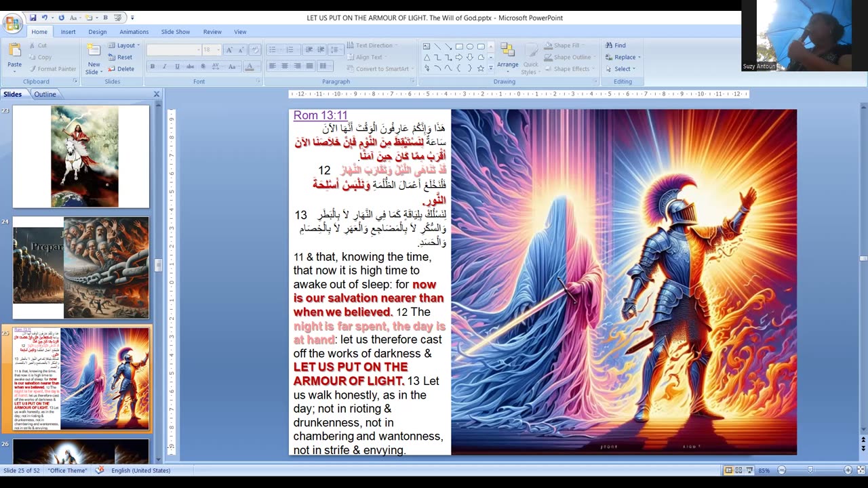Click the Format Painter tool
This screenshot has height=488, width=868.
point(52,68)
